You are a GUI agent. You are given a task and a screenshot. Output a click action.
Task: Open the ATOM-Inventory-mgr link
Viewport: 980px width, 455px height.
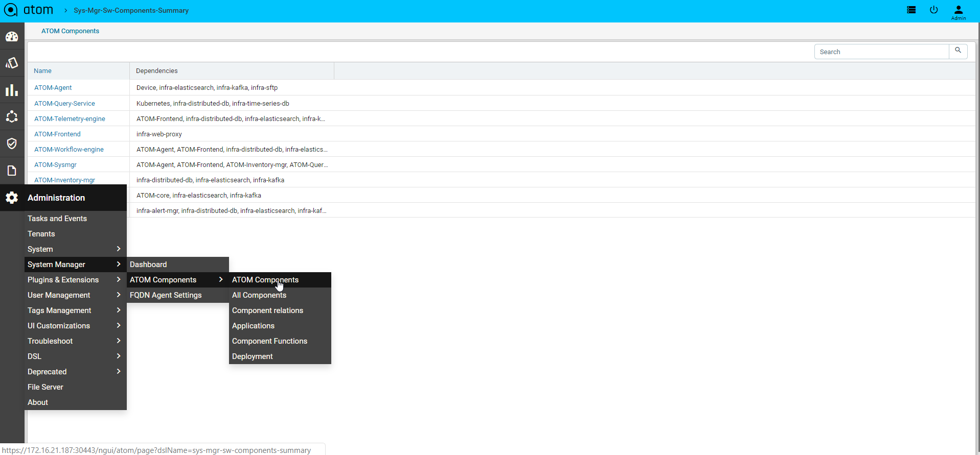[x=64, y=180]
